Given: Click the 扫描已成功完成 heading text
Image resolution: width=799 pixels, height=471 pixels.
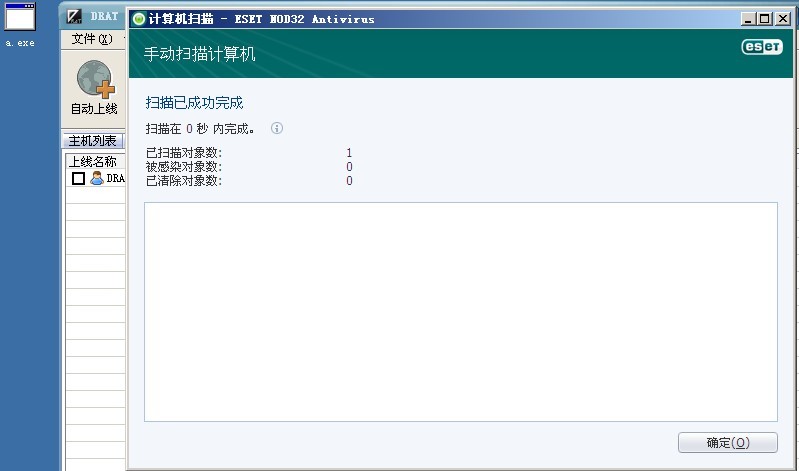Looking at the screenshot, I should point(194,103).
